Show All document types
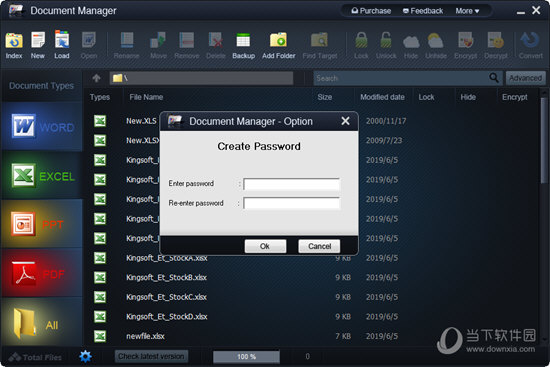Screen dimensions: 550x367 pos(42,322)
